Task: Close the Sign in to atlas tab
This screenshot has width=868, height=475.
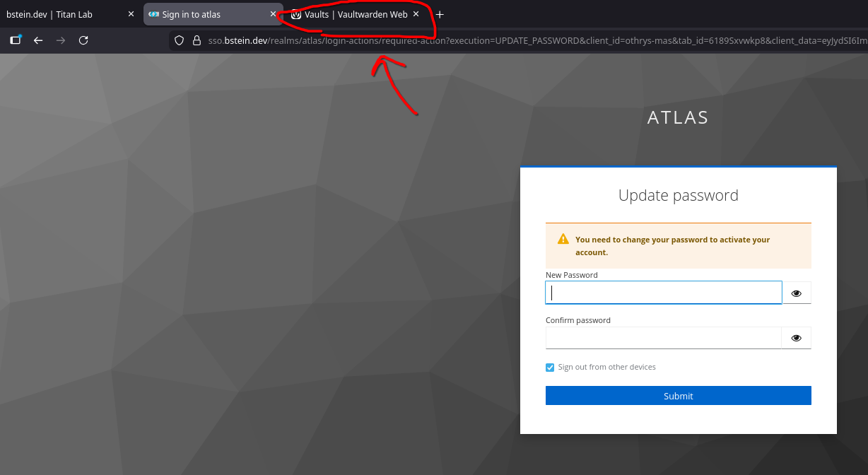Action: 273,14
